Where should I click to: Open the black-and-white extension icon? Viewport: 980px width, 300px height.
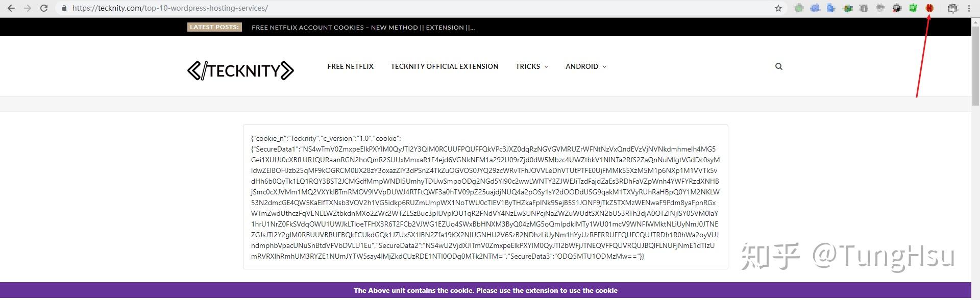click(897, 8)
